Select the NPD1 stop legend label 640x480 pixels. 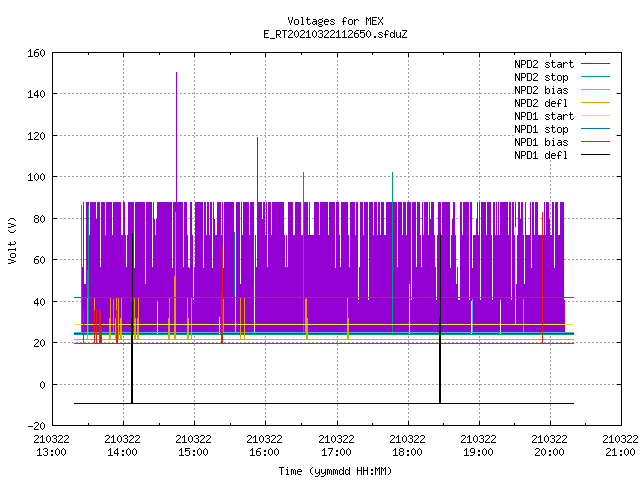click(541, 129)
